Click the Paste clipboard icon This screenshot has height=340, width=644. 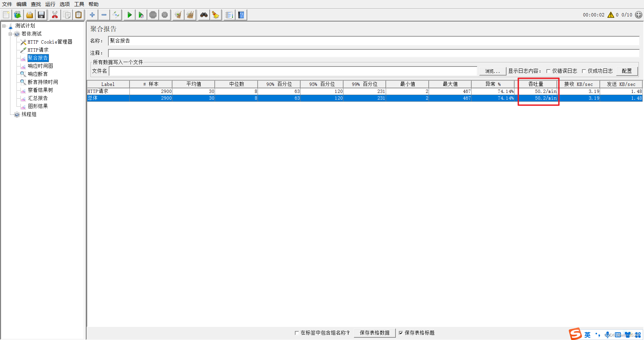78,15
